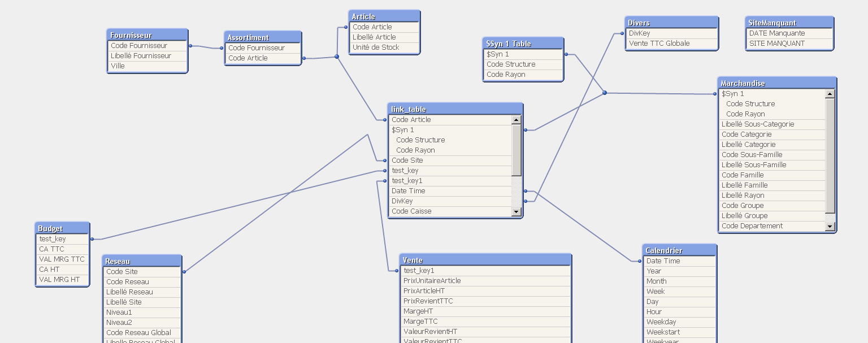Click test_key1 field in link_table
Image resolution: width=868 pixels, height=343 pixels.
click(x=450, y=181)
